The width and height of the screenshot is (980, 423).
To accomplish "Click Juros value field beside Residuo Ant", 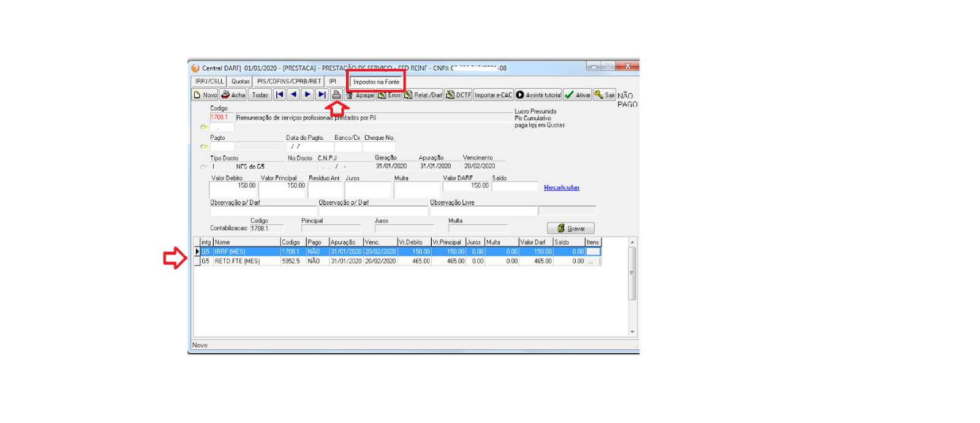I will 367,190.
